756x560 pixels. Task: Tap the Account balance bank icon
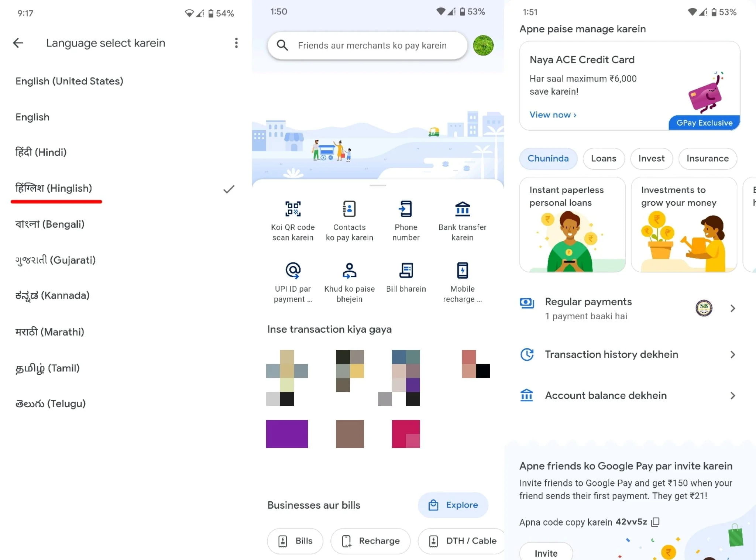click(527, 395)
